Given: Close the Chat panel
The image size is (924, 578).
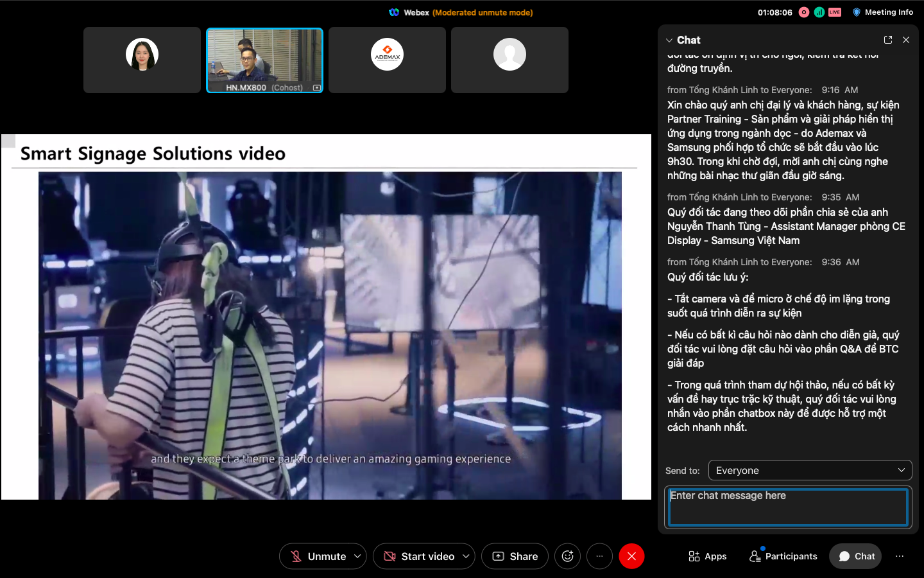Looking at the screenshot, I should [x=906, y=40].
